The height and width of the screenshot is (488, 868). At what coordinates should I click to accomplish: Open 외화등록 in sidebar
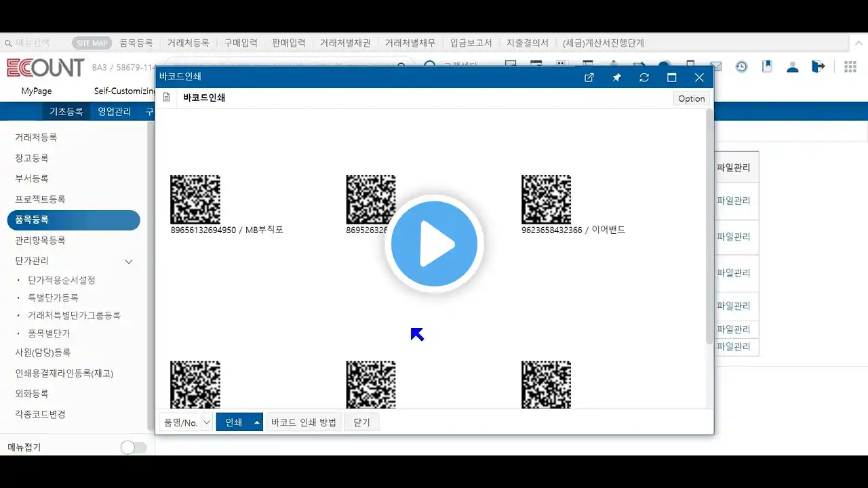[x=32, y=393]
